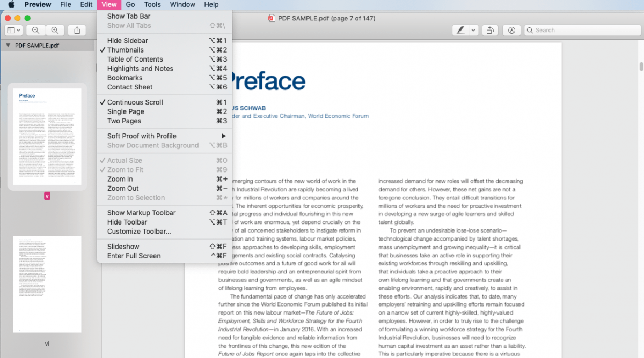Screen dimensions: 644x358
Task: Close the open View menu
Action: pyautogui.click(x=109, y=4)
